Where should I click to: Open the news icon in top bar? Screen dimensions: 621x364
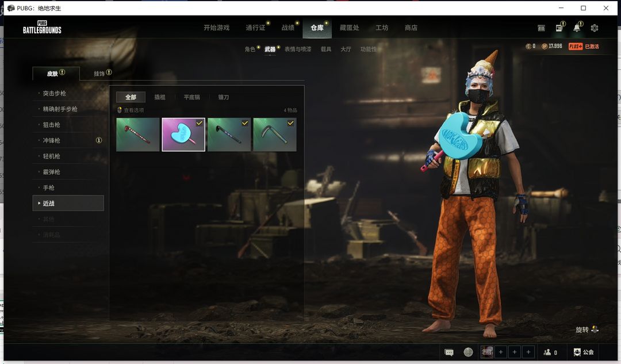click(559, 28)
